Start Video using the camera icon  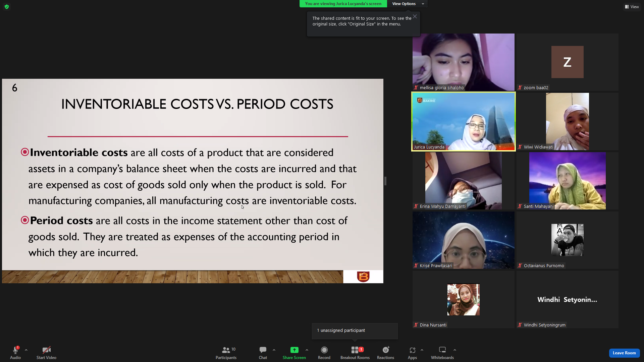pyautogui.click(x=46, y=350)
